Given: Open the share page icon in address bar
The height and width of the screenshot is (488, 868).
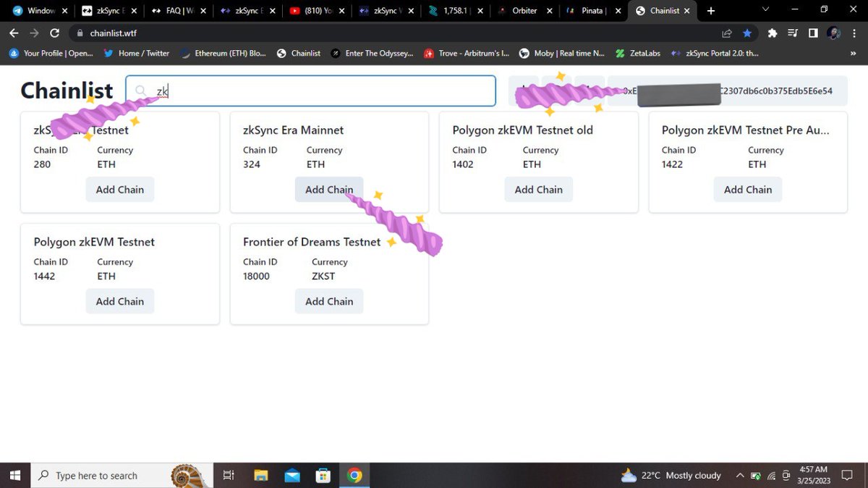Looking at the screenshot, I should (x=727, y=33).
